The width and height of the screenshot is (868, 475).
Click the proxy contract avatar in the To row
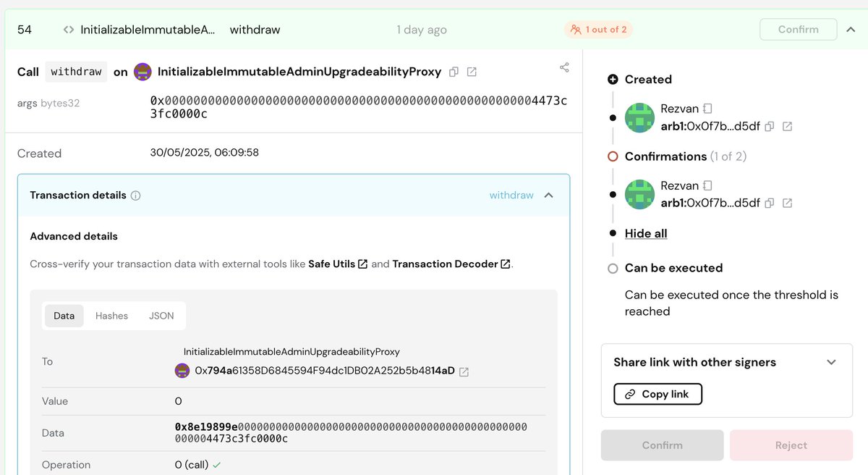(x=182, y=371)
